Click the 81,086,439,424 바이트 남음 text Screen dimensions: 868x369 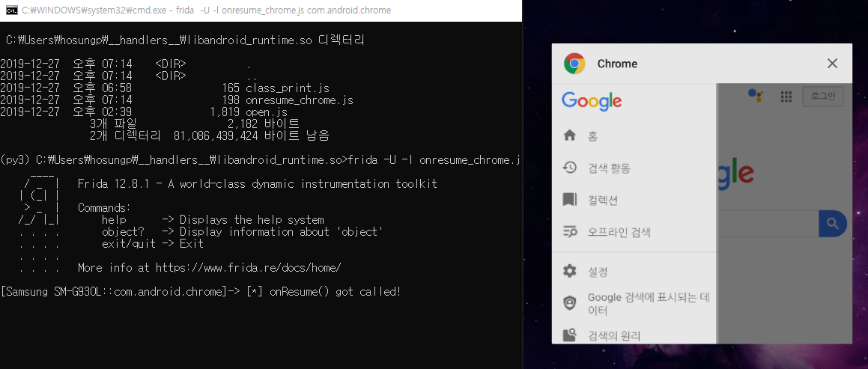point(251,135)
